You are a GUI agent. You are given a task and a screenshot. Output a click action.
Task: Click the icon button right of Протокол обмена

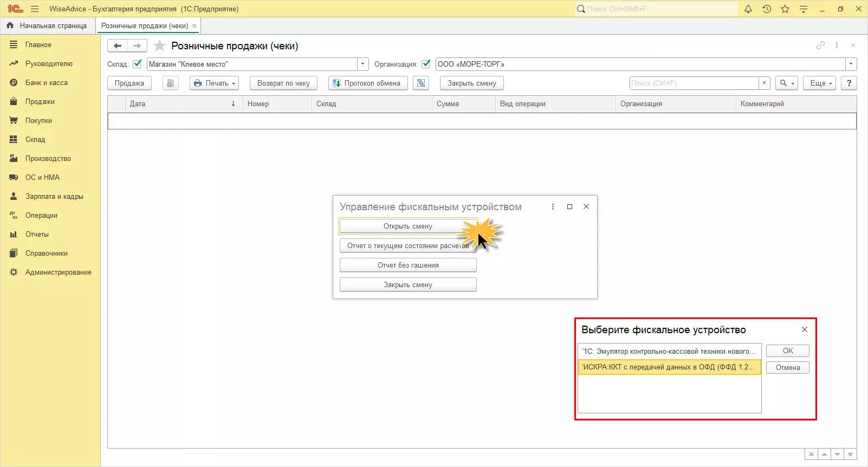coord(421,83)
